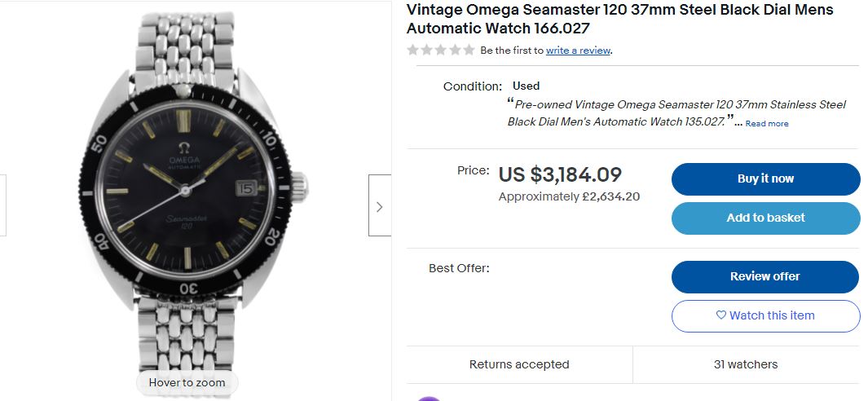
Task: Click the purple circle icon at the bottom
Action: [429, 398]
